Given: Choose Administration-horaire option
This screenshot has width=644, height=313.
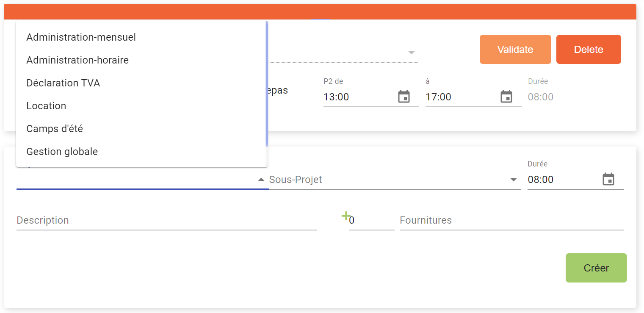Looking at the screenshot, I should [x=77, y=60].
